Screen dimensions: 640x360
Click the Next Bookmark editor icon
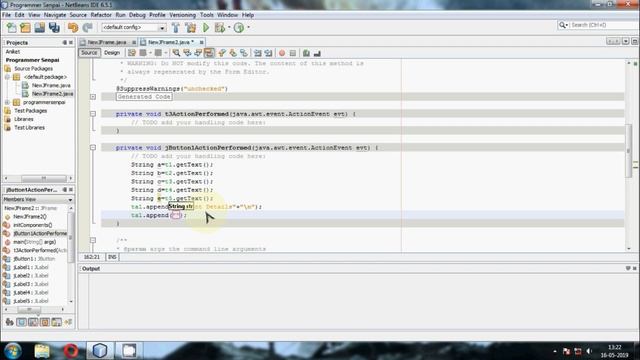pyautogui.click(x=233, y=53)
